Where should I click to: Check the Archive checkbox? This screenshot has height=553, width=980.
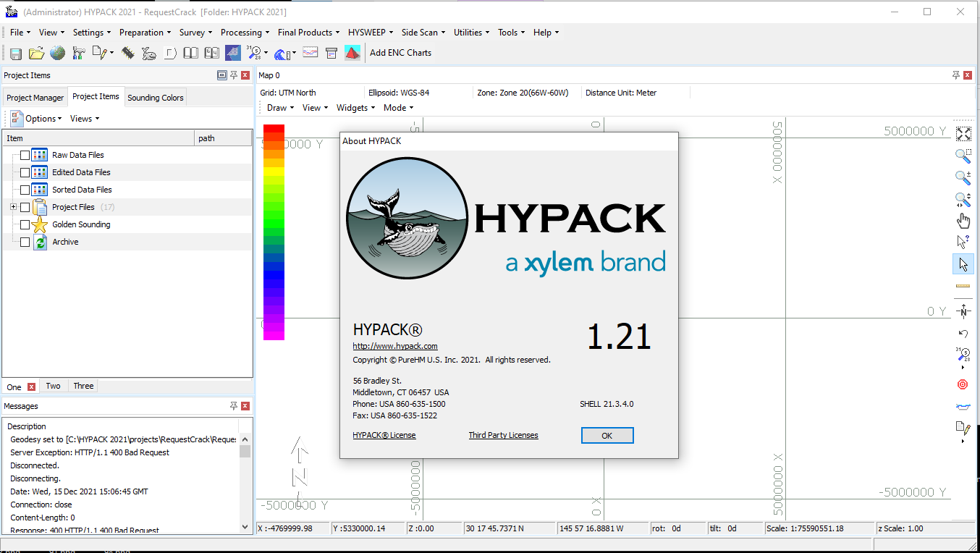pos(25,241)
